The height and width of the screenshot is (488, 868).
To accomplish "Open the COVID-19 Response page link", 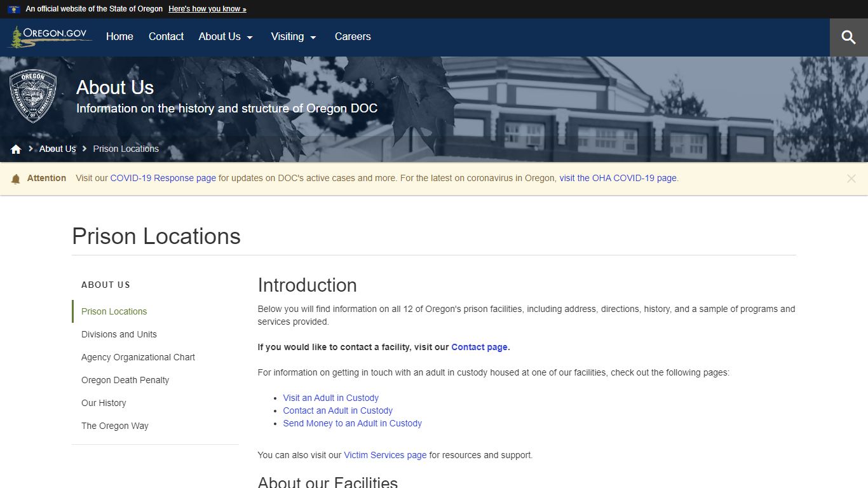I will (163, 178).
